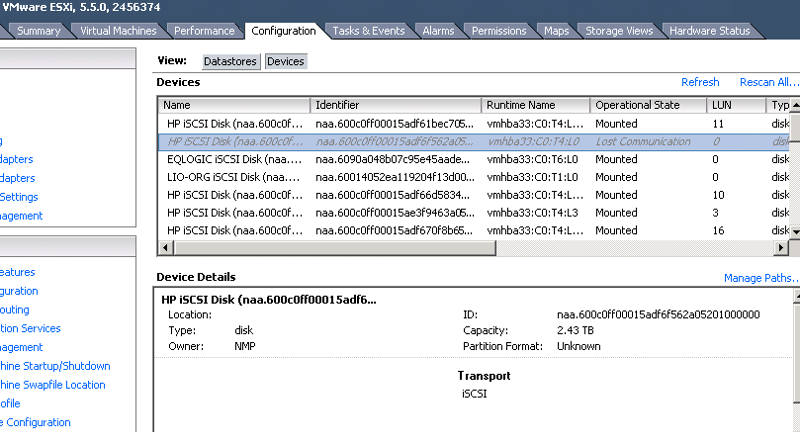Image resolution: width=800 pixels, height=432 pixels.
Task: Click runtime name vmhba33:C0:T4:L3
Action: [533, 213]
